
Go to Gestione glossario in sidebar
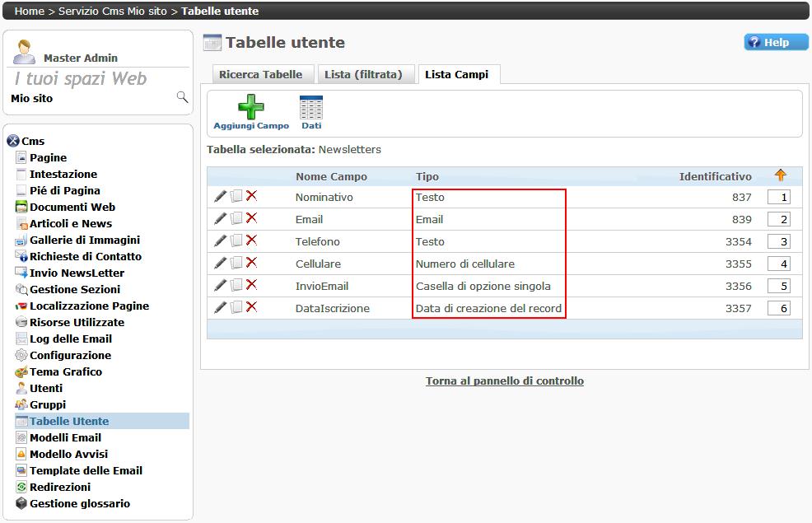(x=79, y=503)
